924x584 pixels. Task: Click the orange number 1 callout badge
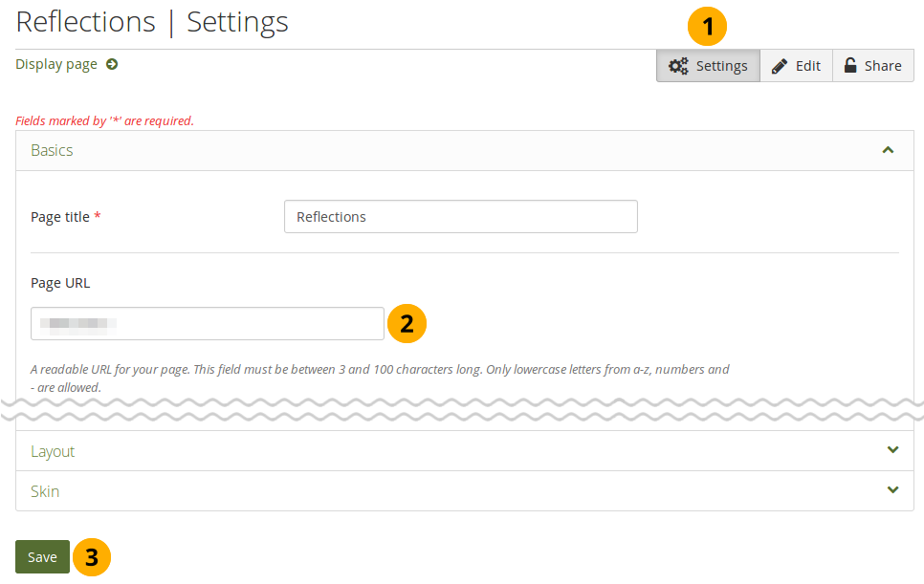click(707, 28)
